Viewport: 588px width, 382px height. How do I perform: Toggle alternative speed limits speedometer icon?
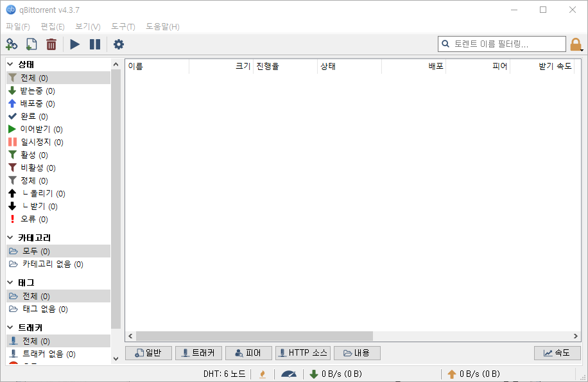click(x=289, y=374)
